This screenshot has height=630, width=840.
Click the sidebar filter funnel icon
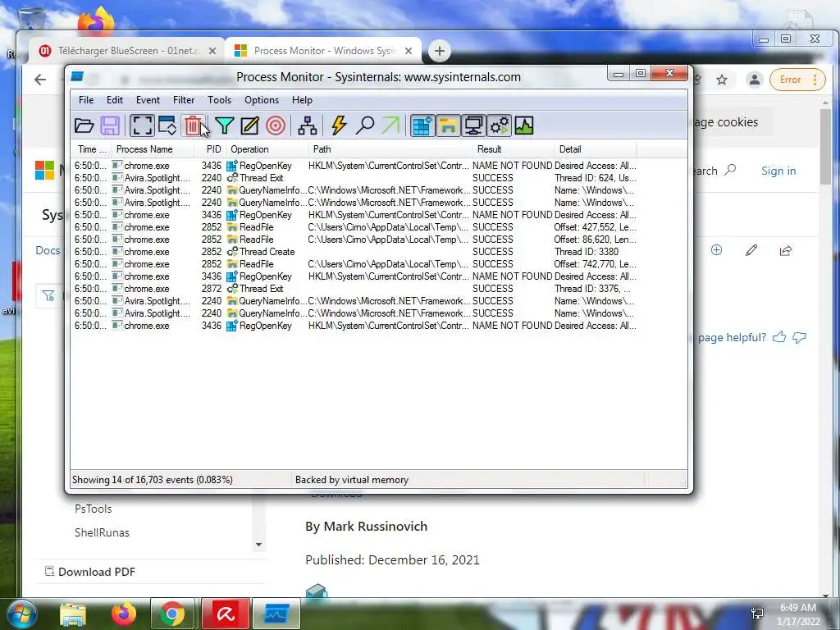click(48, 295)
